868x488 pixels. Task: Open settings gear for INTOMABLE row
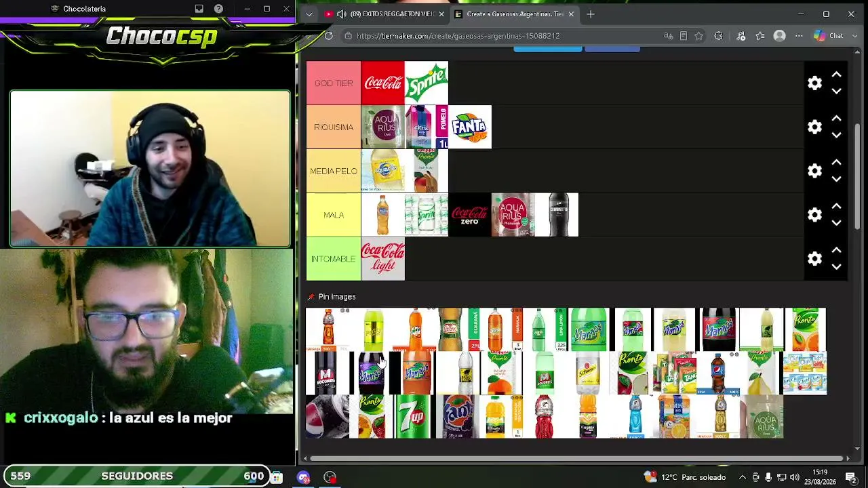coord(814,259)
